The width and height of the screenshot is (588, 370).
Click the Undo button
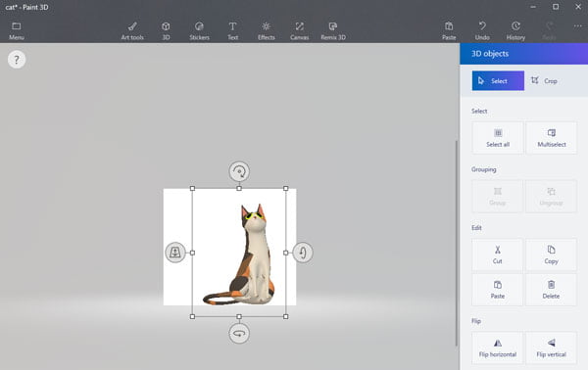click(482, 31)
